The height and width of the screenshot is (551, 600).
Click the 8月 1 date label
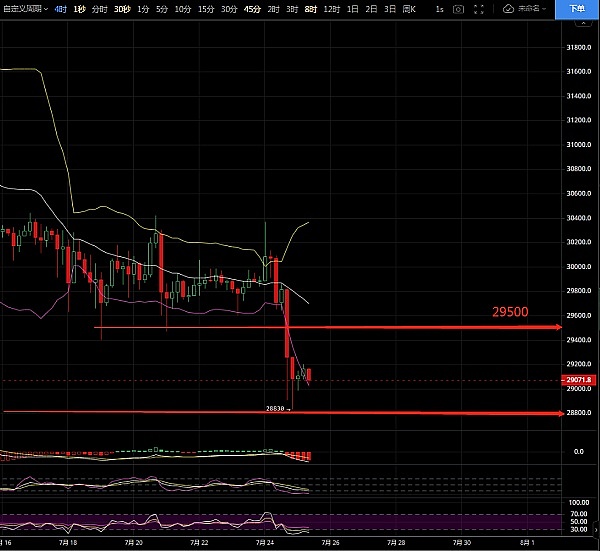pyautogui.click(x=527, y=543)
